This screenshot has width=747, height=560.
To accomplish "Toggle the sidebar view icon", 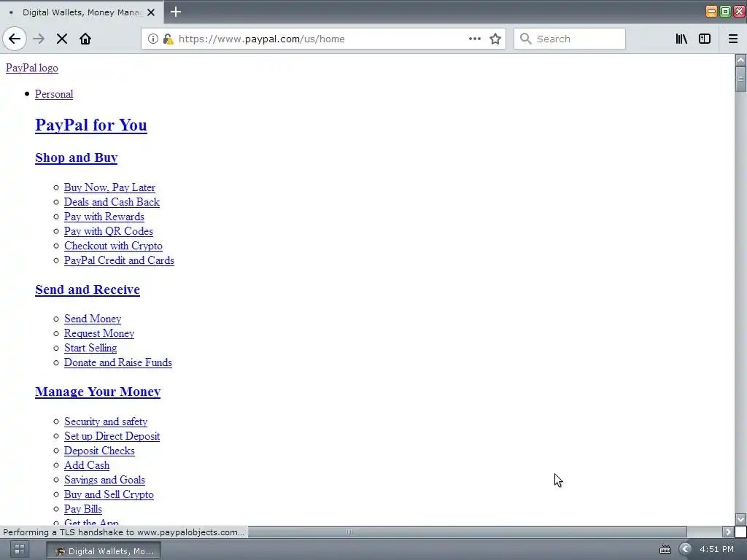I will (x=705, y=39).
